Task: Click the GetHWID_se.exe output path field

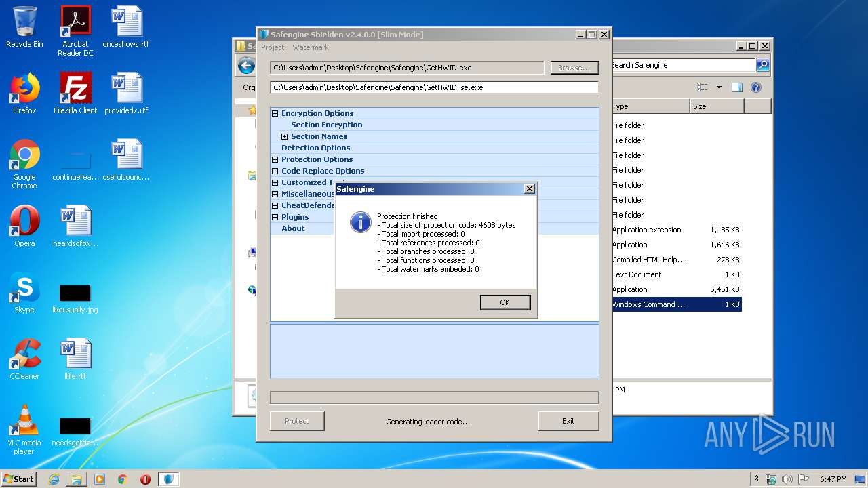Action: 434,87
